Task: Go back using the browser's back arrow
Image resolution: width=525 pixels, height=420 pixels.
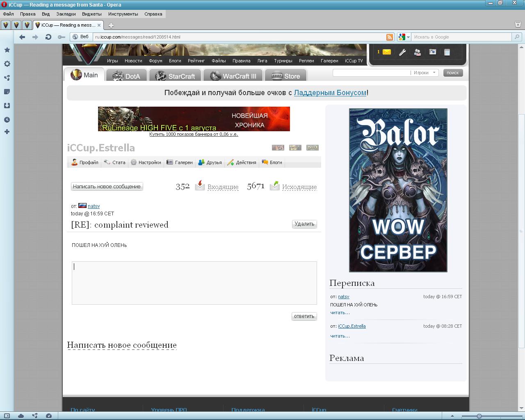Action: tap(22, 37)
